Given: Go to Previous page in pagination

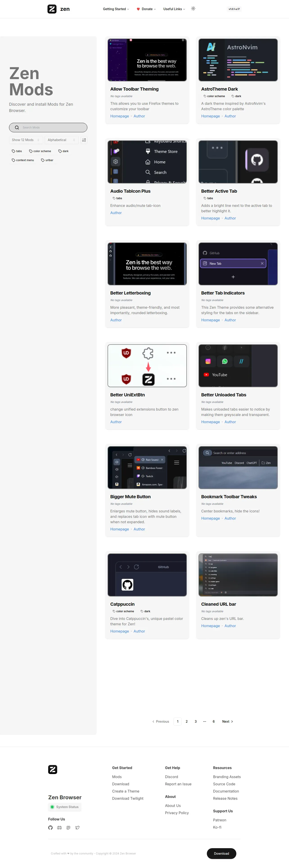Looking at the screenshot, I should [x=160, y=722].
